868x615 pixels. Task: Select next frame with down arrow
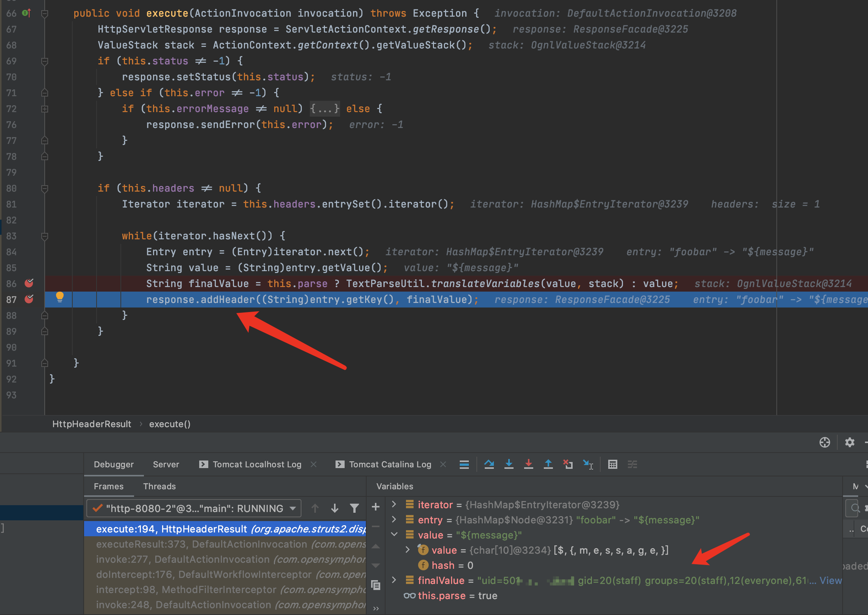[335, 508]
